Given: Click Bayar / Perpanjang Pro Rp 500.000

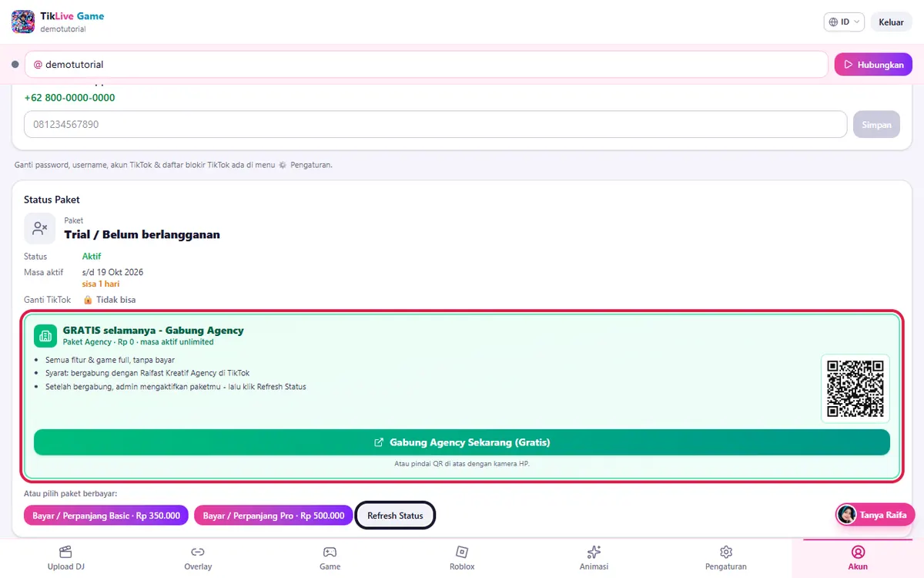Looking at the screenshot, I should pos(273,516).
